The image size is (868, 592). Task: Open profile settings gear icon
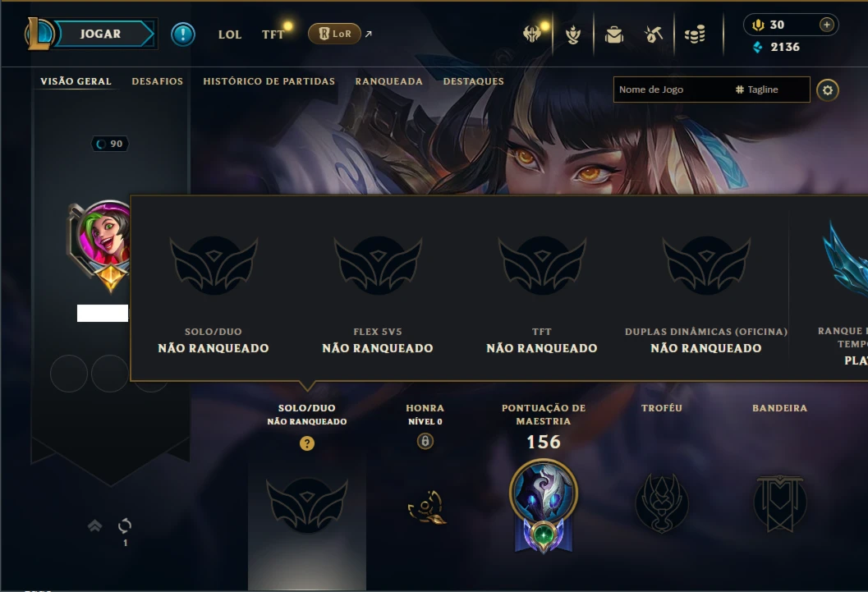click(x=828, y=90)
